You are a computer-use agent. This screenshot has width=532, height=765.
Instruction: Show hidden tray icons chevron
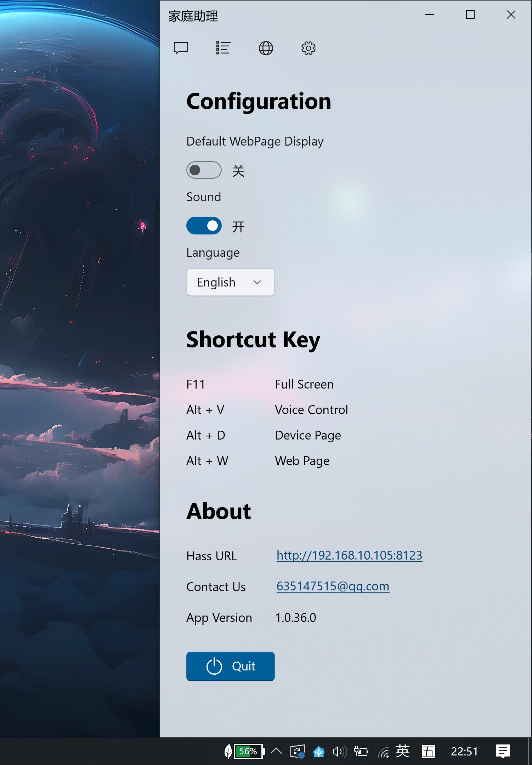point(276,751)
